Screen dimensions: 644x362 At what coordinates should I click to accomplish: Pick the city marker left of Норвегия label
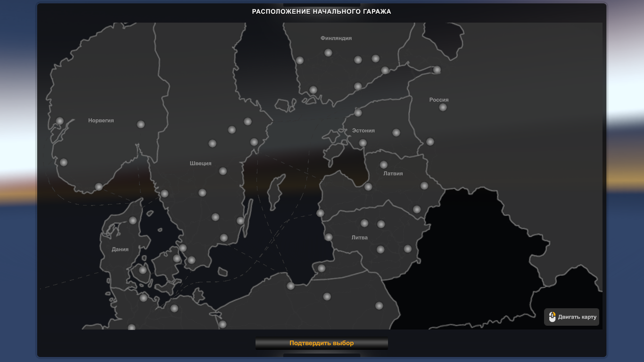click(x=60, y=121)
